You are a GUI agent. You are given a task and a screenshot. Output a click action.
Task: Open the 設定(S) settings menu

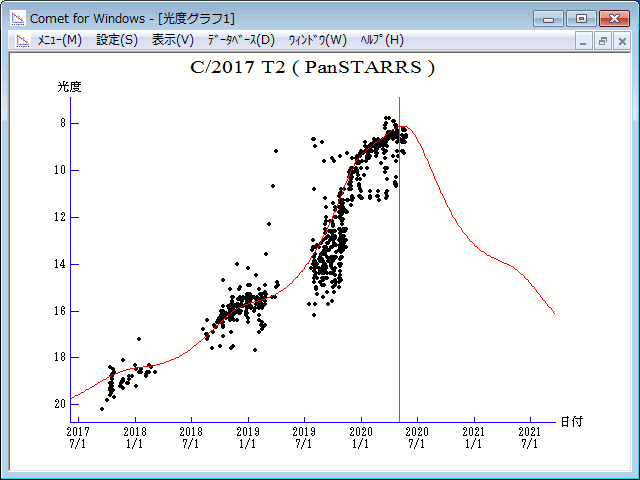[x=117, y=40]
